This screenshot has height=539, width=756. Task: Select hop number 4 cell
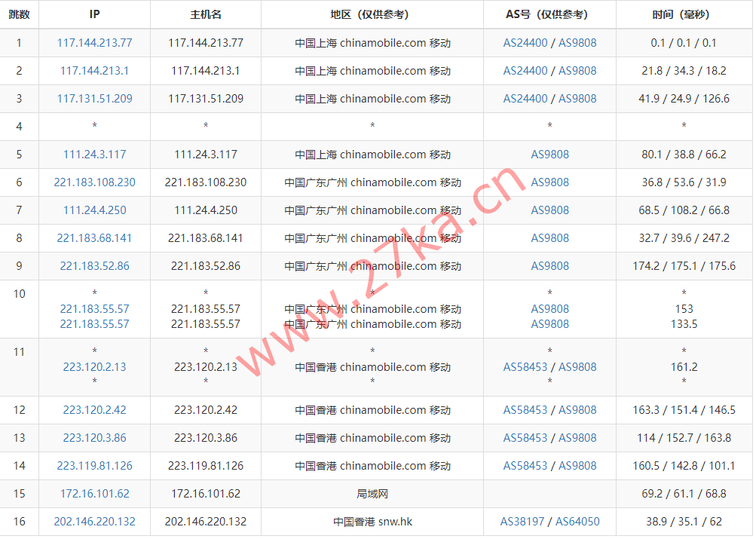tap(20, 127)
